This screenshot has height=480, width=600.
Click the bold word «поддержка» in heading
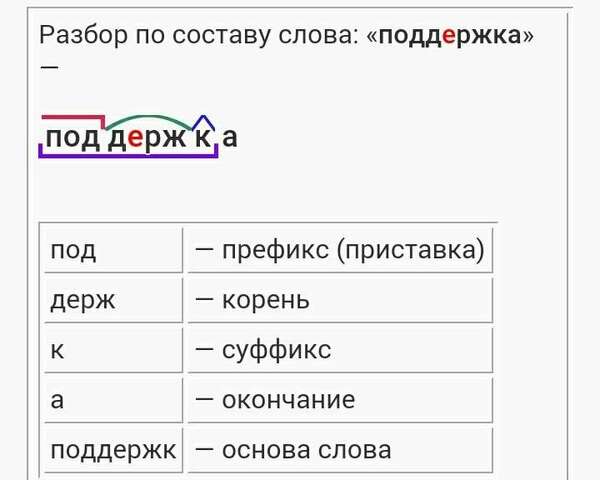(x=449, y=36)
